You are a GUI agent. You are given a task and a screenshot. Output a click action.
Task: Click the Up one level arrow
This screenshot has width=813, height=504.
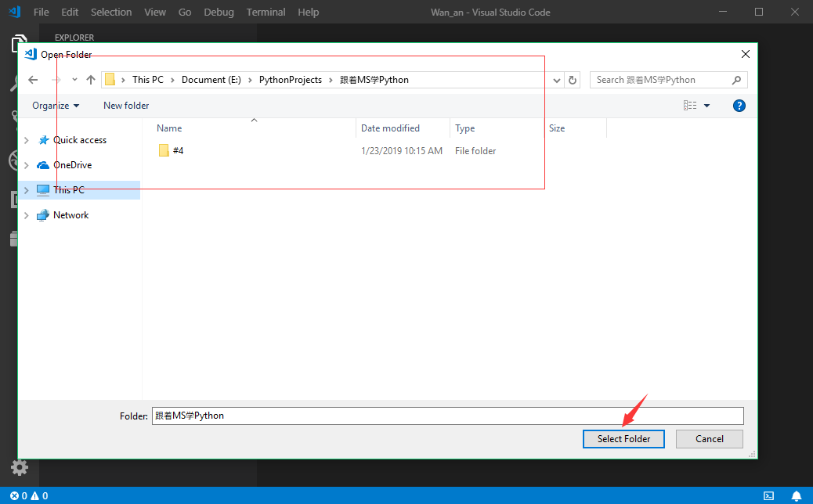pos(91,80)
